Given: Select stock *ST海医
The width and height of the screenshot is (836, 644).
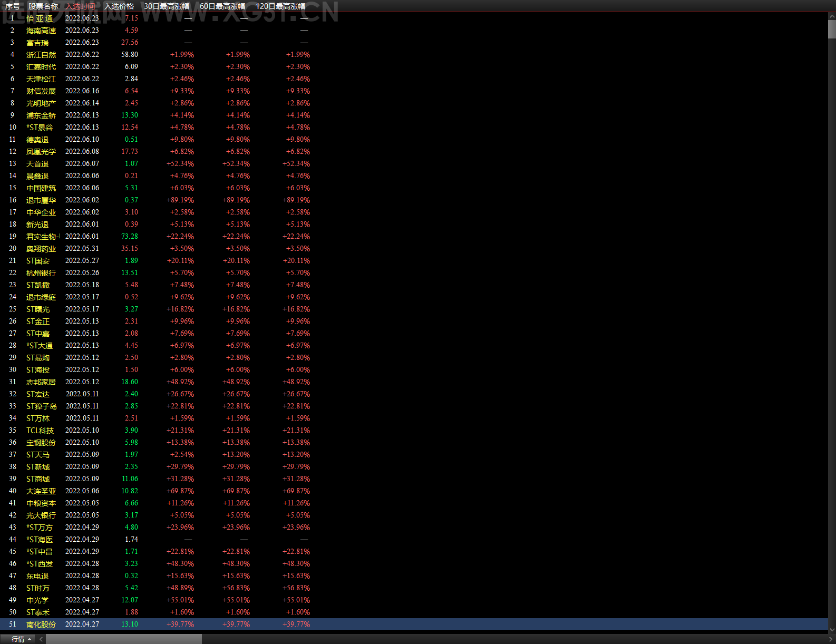Looking at the screenshot, I should (x=40, y=540).
